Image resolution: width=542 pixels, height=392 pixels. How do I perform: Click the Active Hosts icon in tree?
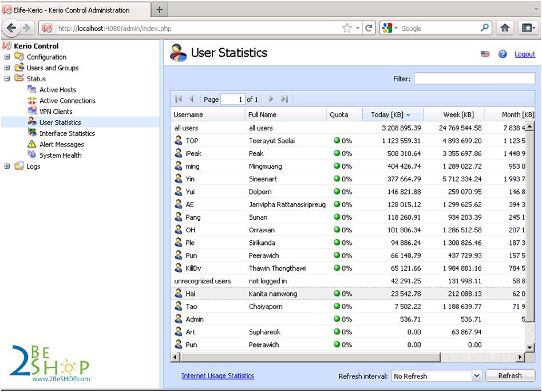(x=32, y=89)
